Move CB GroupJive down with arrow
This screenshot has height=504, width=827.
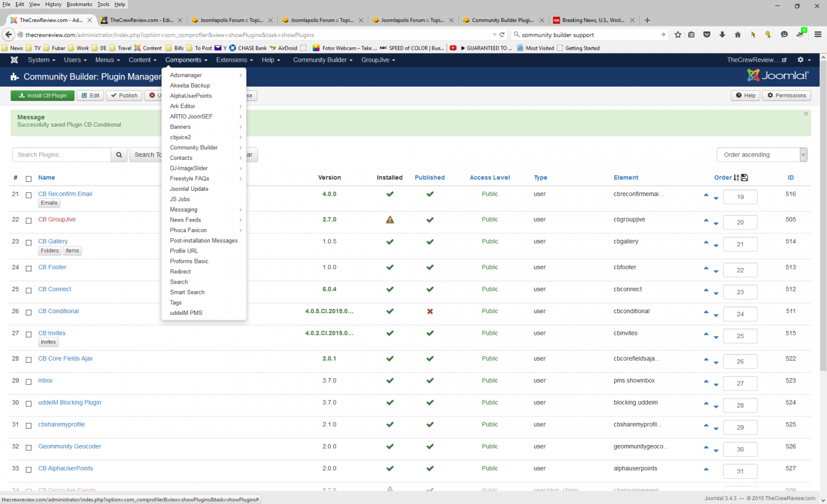coord(716,223)
